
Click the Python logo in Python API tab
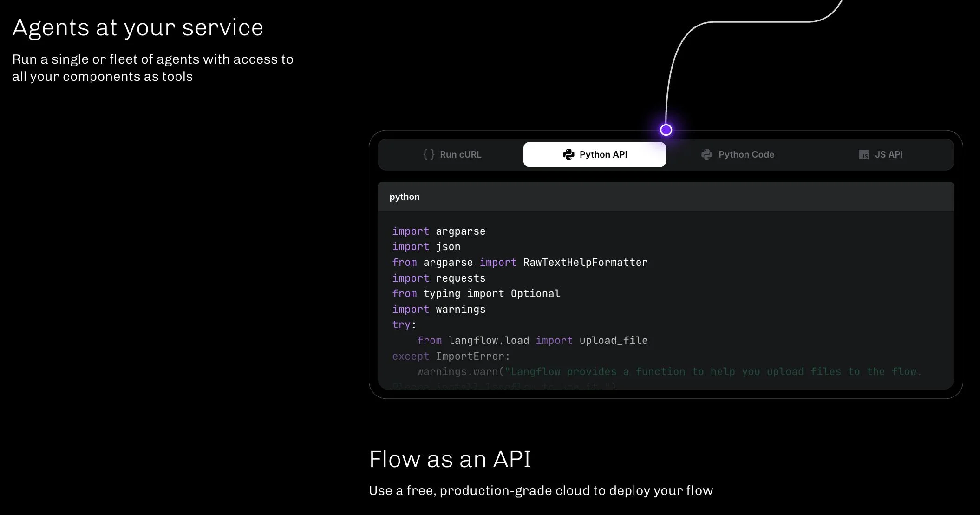pos(568,154)
